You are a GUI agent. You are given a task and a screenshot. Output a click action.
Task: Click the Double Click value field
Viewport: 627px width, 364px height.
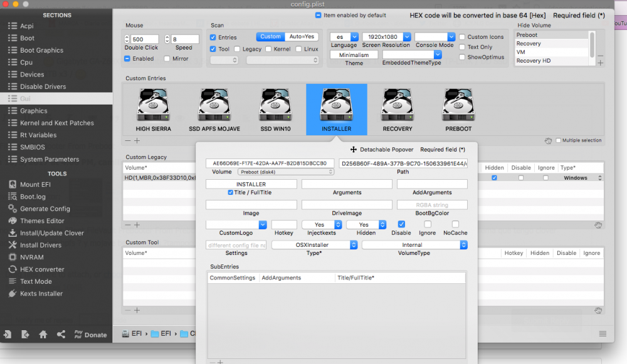tap(145, 39)
